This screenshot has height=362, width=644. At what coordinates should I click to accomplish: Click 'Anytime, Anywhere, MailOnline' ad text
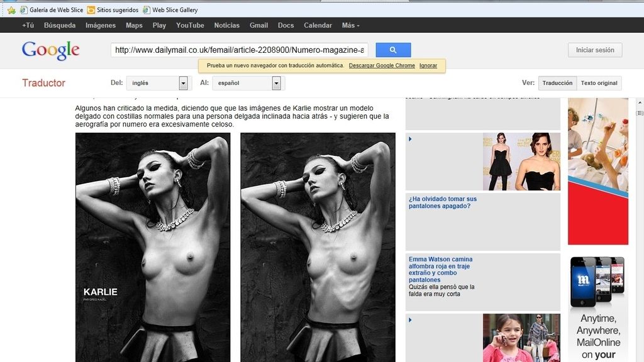[599, 337]
